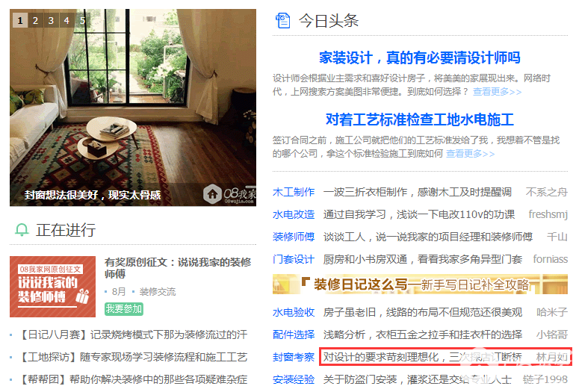Screen dimensions: 576x392
Task: Open the 说说我家的装修师傅 red thumbnail
Action: (x=52, y=287)
